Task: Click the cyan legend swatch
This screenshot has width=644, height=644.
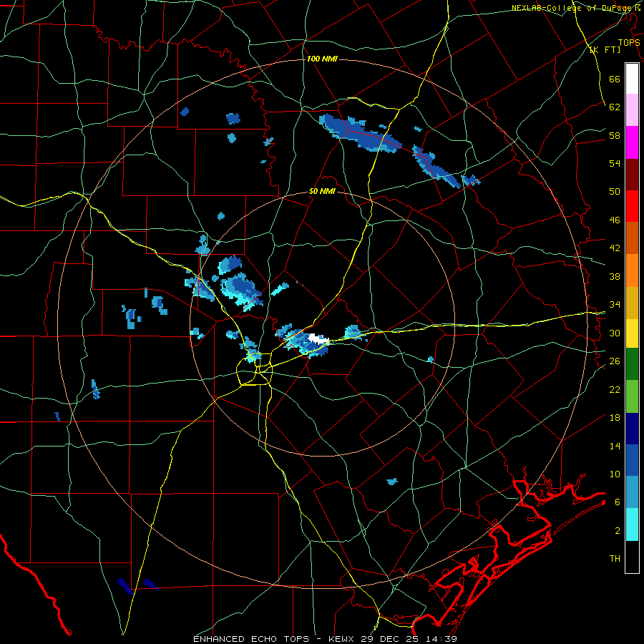Action: [x=632, y=525]
